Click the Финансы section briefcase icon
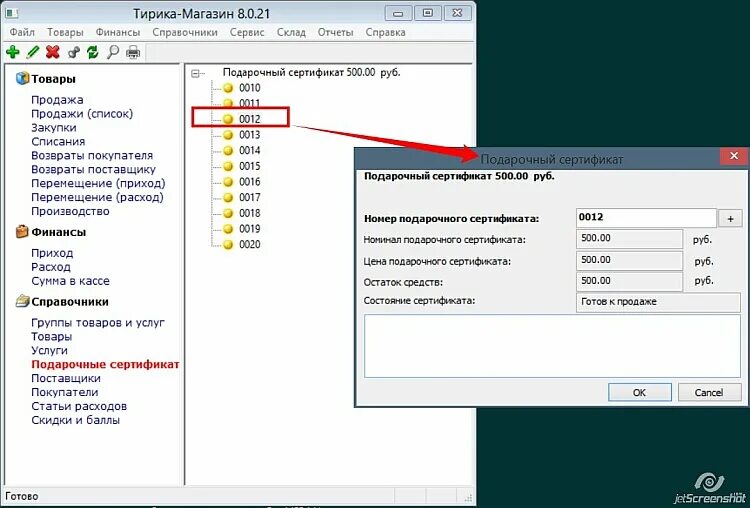750x508 pixels. pyautogui.click(x=22, y=232)
